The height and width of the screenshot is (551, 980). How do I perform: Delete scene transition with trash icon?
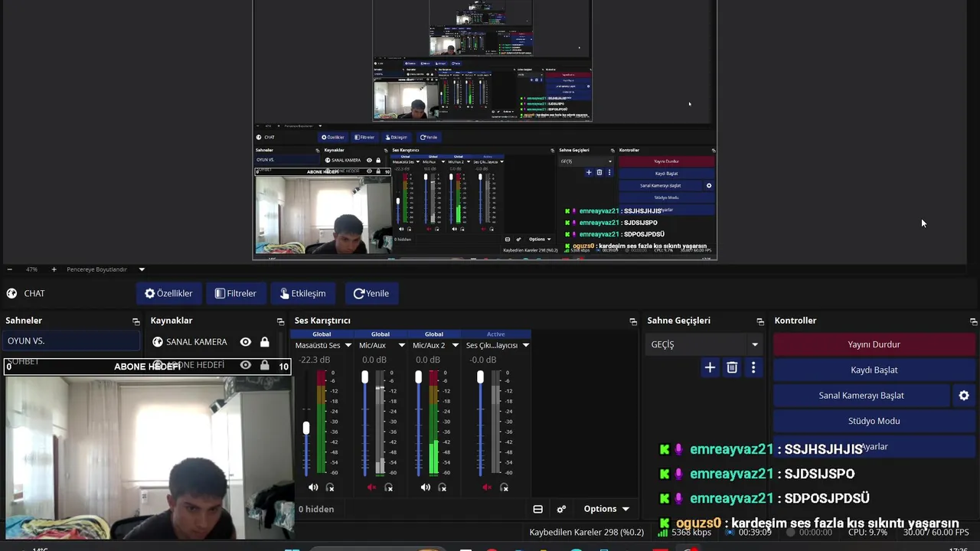click(732, 367)
